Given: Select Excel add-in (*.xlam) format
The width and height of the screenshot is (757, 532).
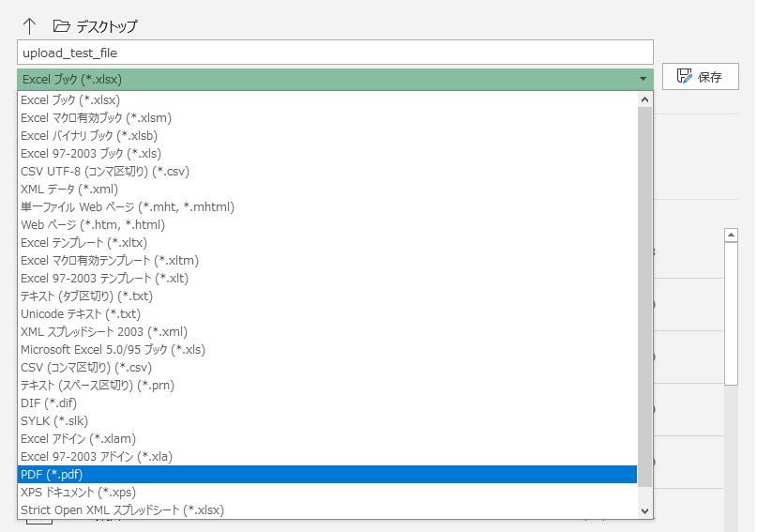Looking at the screenshot, I should tap(78, 439).
